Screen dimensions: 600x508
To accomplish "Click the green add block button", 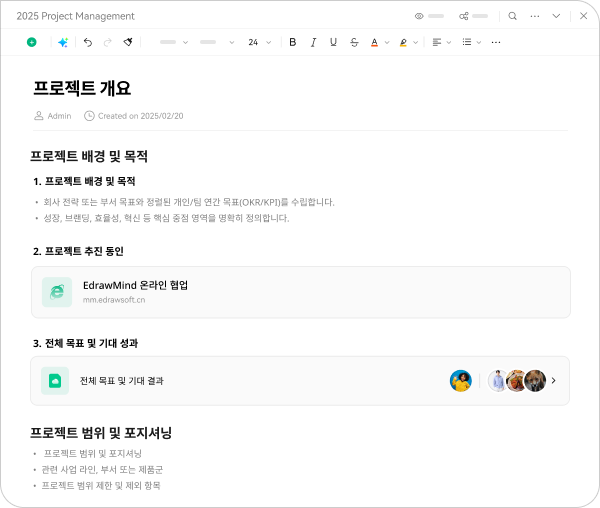I will (x=32, y=42).
